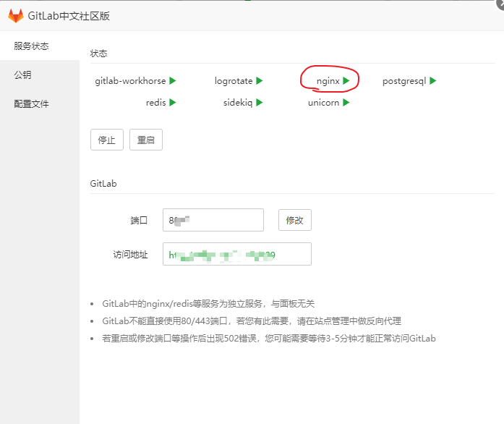Select the logrotate service label
504x424 pixels.
(234, 81)
